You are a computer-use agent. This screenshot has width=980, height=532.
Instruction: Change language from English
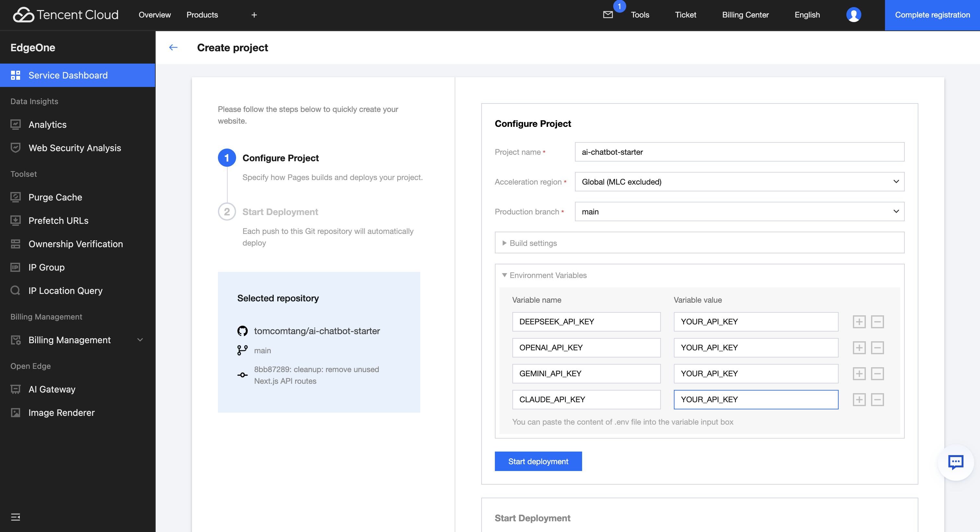pos(807,15)
